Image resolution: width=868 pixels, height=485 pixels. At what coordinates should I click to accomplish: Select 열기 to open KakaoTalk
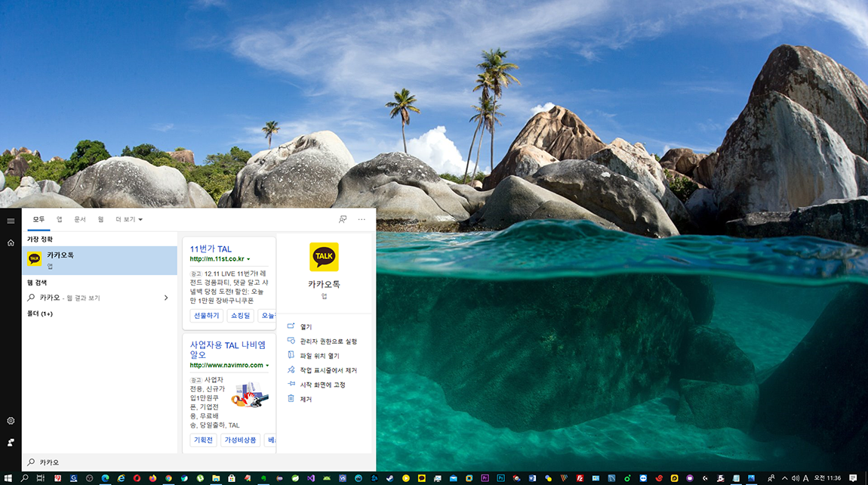pyautogui.click(x=306, y=327)
